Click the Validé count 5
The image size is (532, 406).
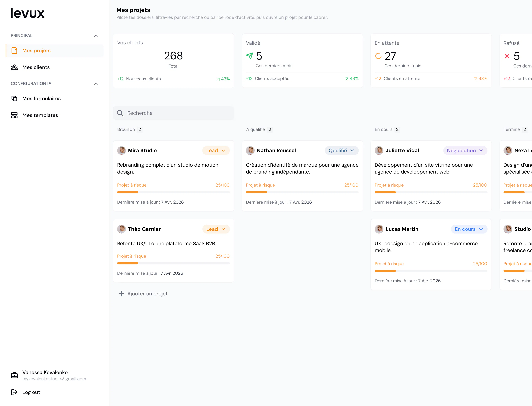259,56
